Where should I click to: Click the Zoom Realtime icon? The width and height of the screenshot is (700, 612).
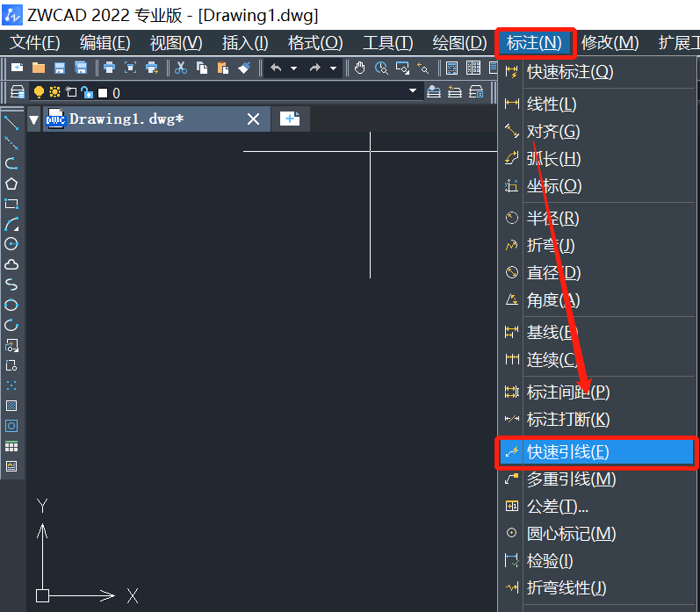381,68
